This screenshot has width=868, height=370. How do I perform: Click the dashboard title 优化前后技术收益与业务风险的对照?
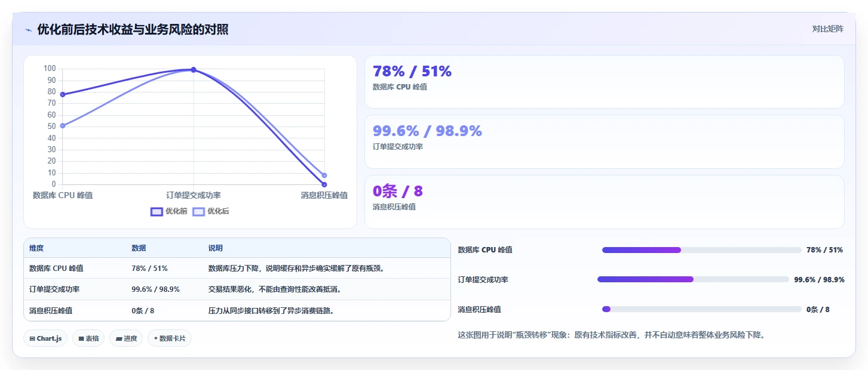133,30
